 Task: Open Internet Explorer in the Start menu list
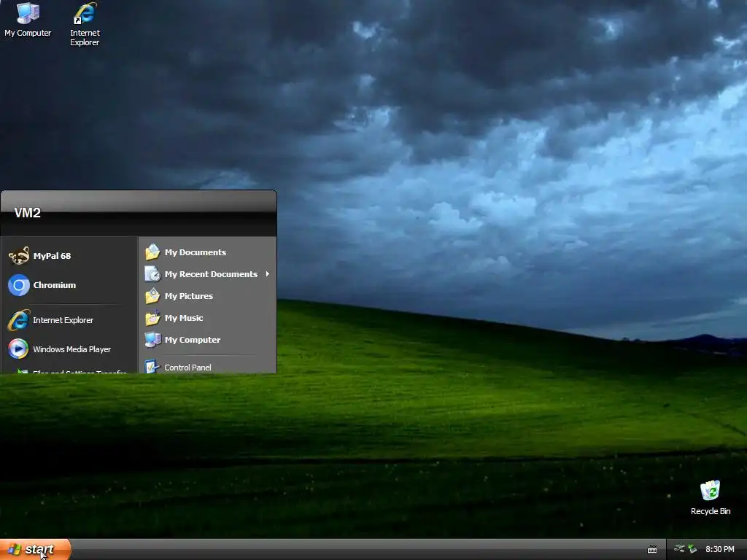[69, 321]
